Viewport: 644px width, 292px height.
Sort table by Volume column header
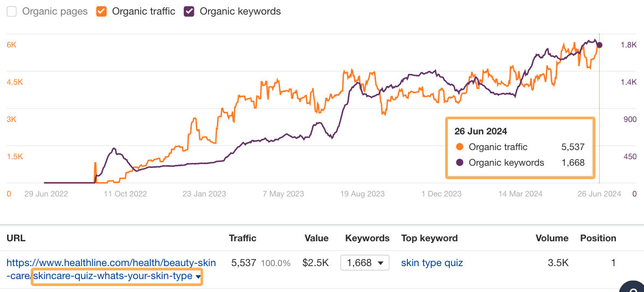(x=552, y=238)
